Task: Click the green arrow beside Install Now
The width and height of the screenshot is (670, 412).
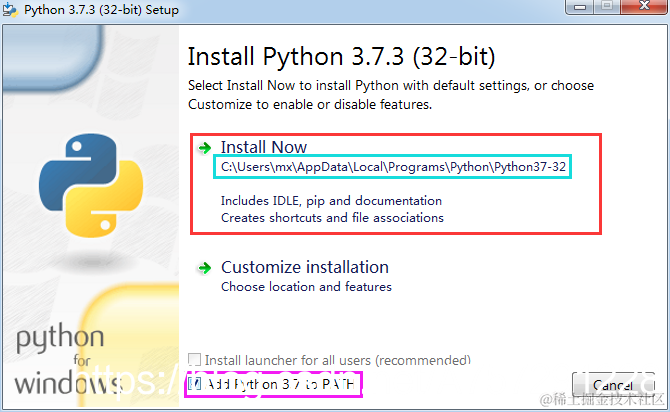Action: pyautogui.click(x=205, y=148)
